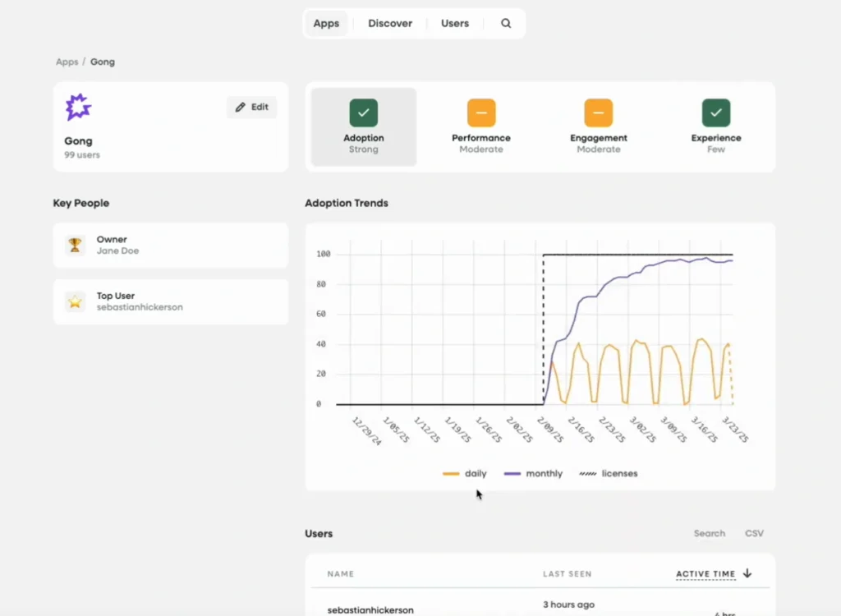The width and height of the screenshot is (841, 616).
Task: Click the 100 value on y-axis
Action: click(324, 254)
